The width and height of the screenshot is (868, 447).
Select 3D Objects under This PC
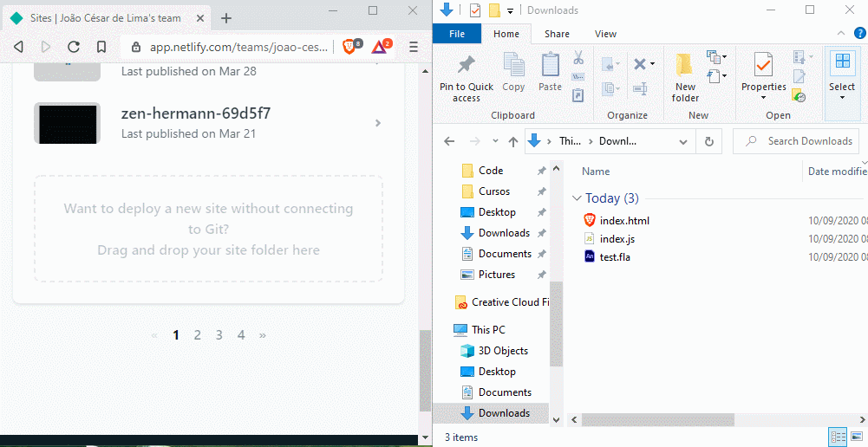click(503, 351)
